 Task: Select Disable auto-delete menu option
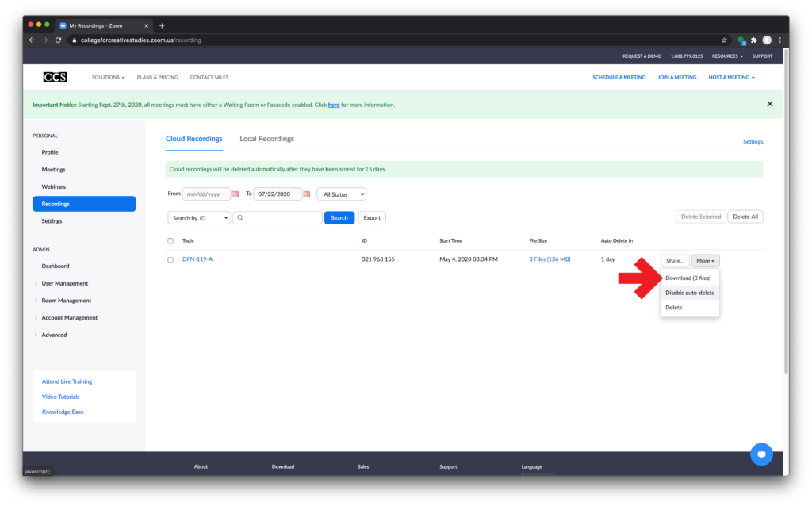click(689, 293)
